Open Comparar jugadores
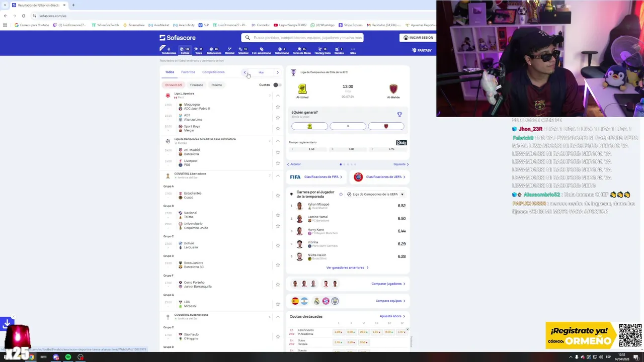The image size is (644, 362). [x=388, y=284]
